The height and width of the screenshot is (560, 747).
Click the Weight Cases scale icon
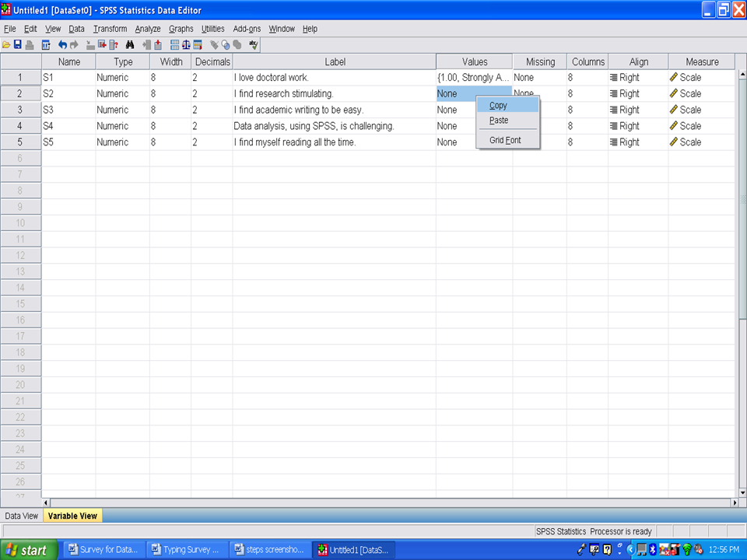pos(186,45)
